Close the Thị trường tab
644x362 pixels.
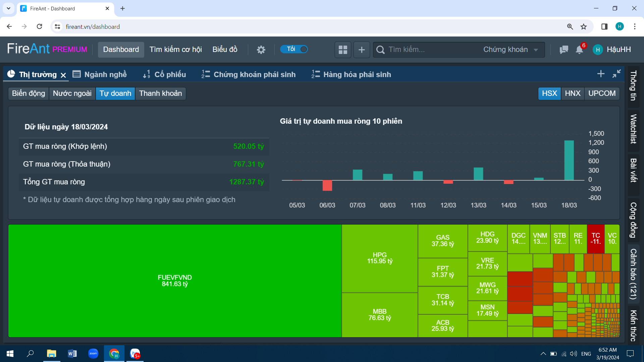(x=63, y=75)
